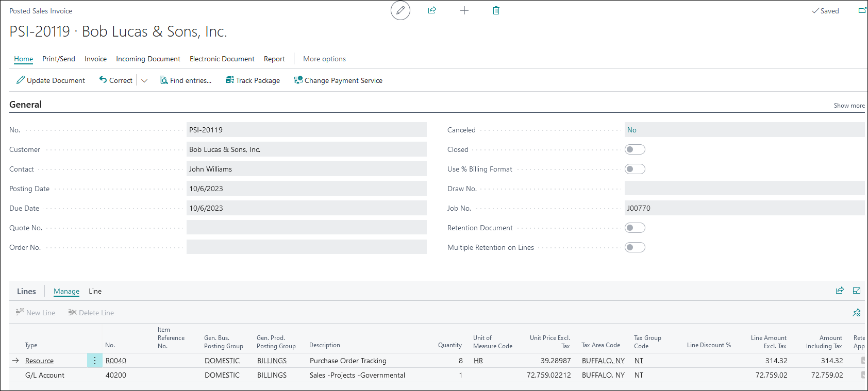
Task: Click the share icon in header
Action: 432,10
